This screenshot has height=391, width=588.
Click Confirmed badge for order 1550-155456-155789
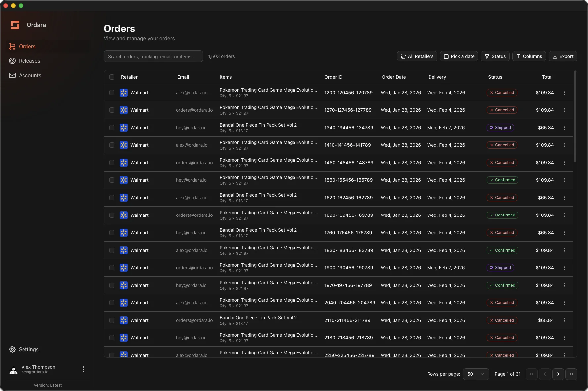coord(502,180)
